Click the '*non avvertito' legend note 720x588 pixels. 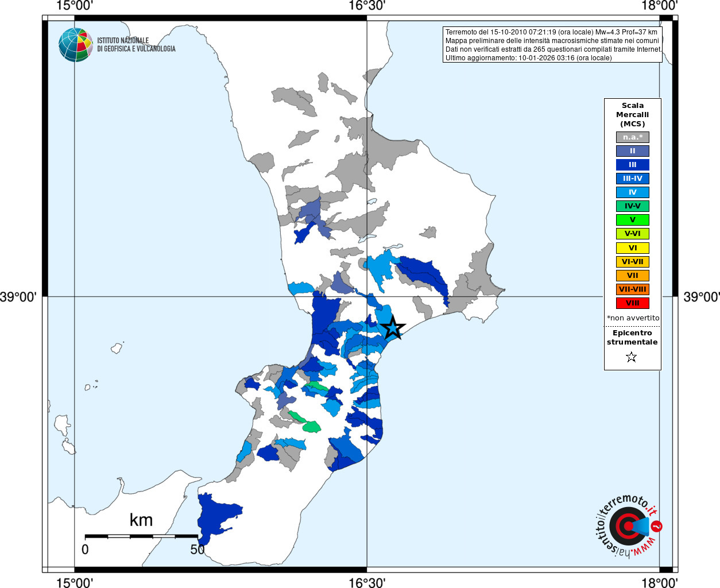pos(633,318)
